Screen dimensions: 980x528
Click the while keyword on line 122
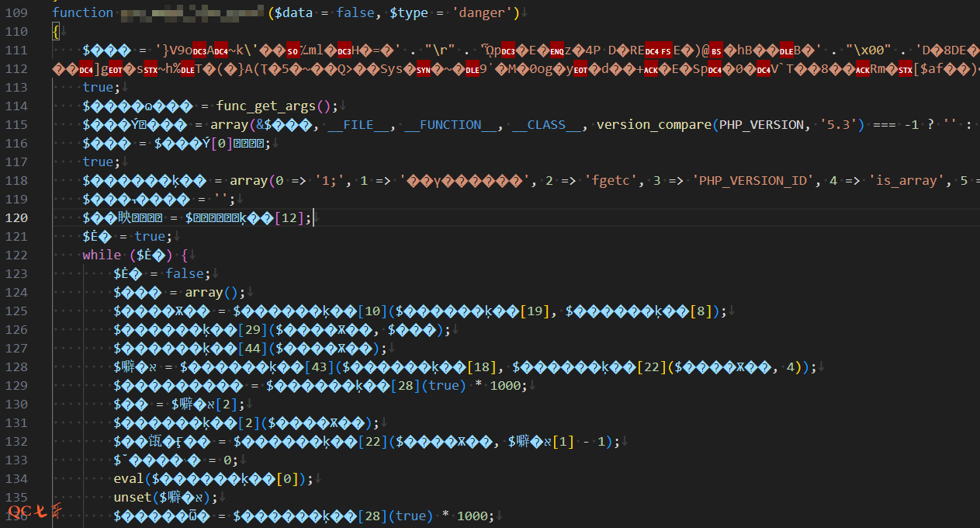pos(102,255)
